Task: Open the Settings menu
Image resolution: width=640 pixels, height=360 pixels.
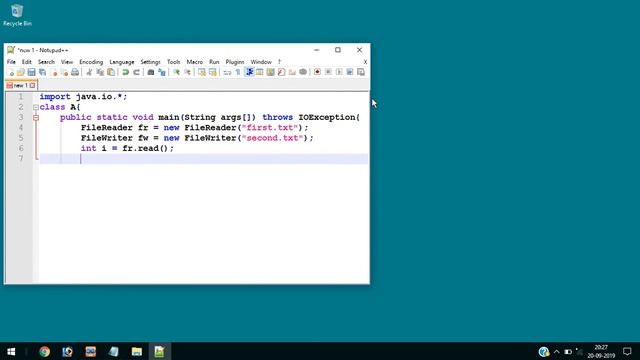Action: [x=150, y=62]
